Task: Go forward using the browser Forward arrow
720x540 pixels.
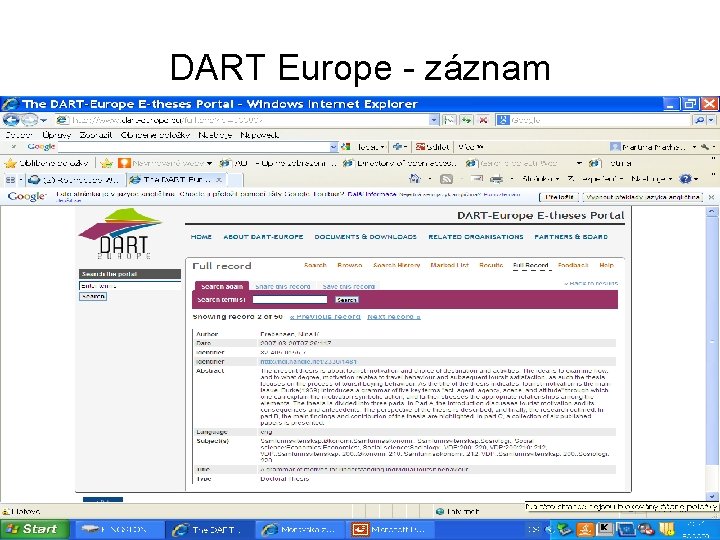Action: 29,120
